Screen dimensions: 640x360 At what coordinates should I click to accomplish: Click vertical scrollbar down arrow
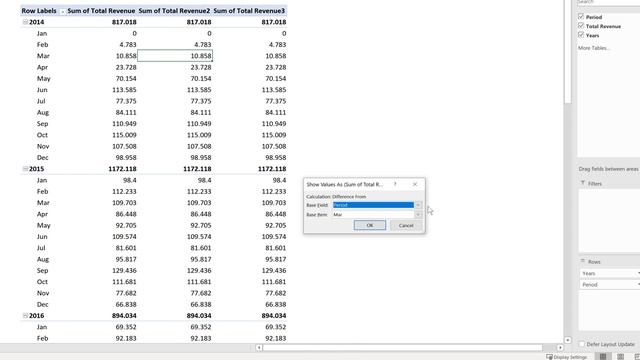click(568, 340)
